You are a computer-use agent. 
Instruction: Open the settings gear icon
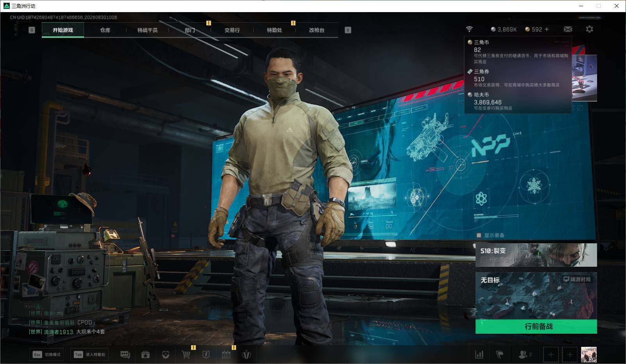589,29
